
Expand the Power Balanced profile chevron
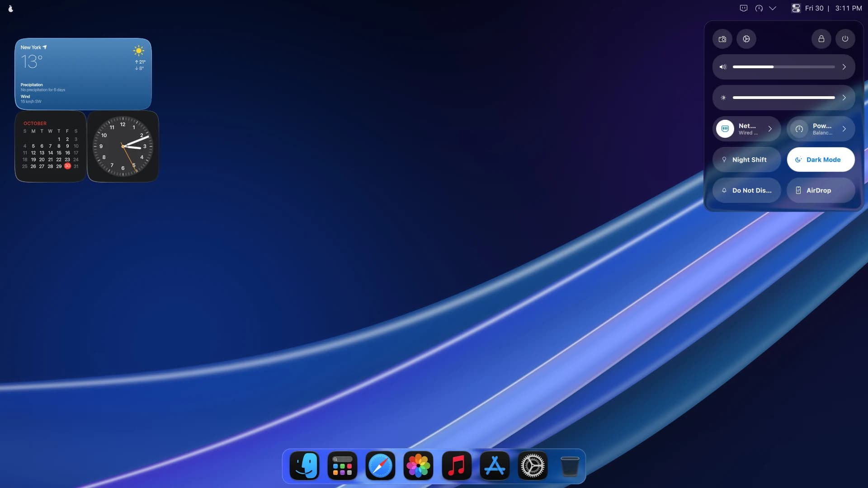click(x=844, y=129)
